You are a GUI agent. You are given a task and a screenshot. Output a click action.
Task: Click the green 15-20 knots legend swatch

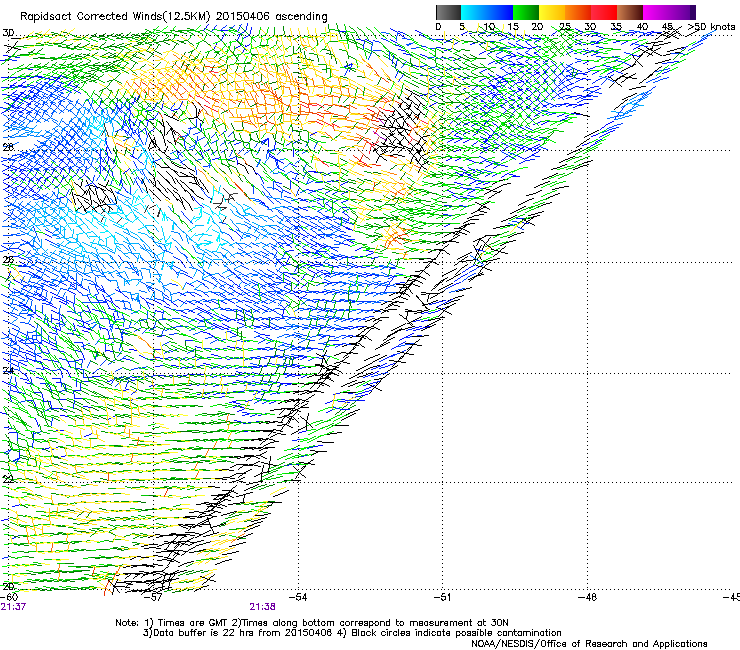[526, 12]
